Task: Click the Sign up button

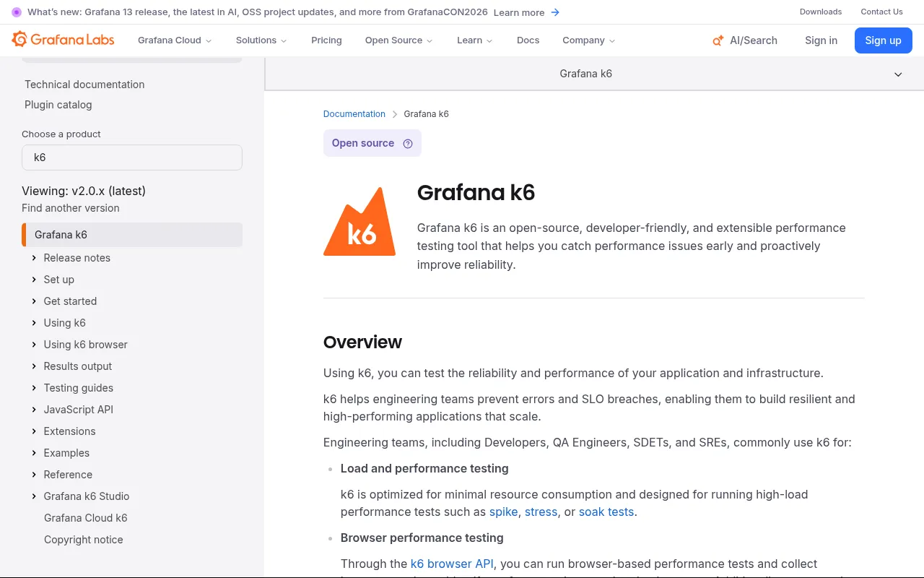Action: [x=883, y=40]
